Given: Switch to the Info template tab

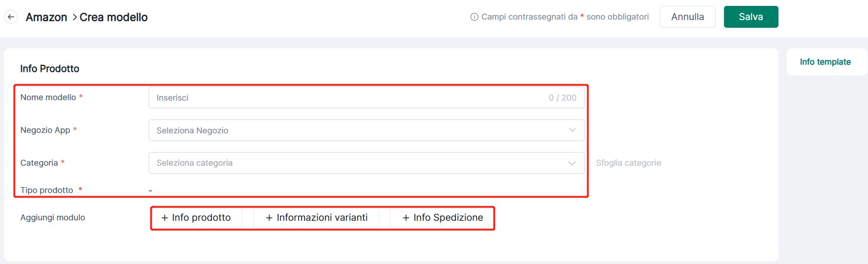Looking at the screenshot, I should [825, 62].
